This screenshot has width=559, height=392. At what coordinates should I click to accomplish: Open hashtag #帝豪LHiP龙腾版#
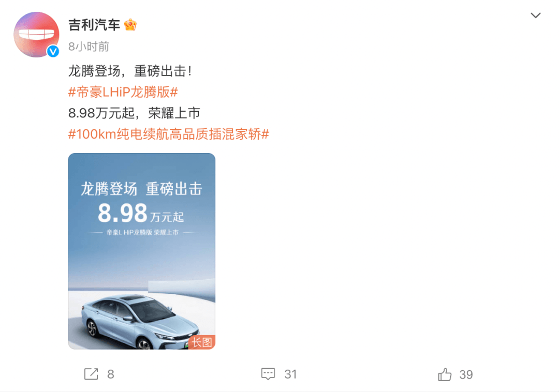[x=123, y=92]
